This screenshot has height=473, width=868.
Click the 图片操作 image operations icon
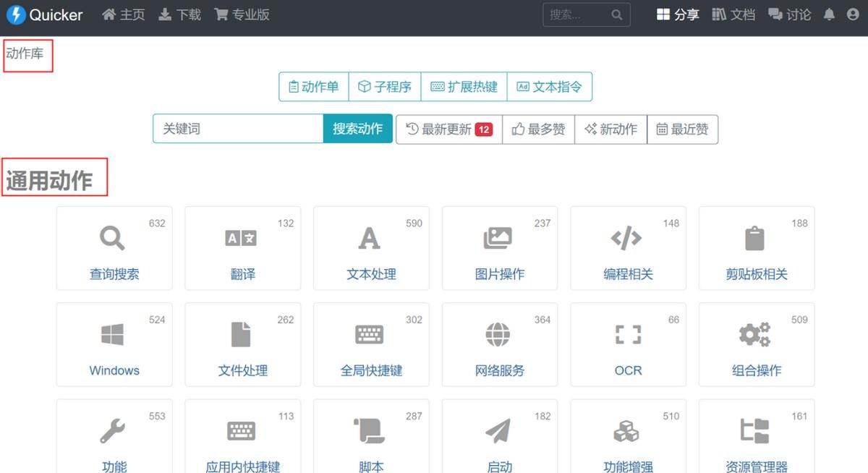point(499,239)
